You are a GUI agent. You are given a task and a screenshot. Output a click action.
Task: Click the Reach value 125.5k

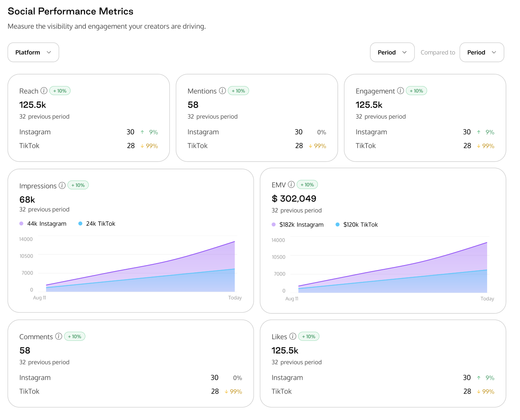33,105
